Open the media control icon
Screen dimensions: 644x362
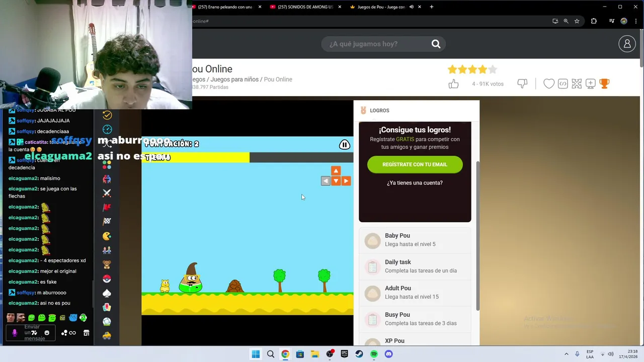pos(612,21)
